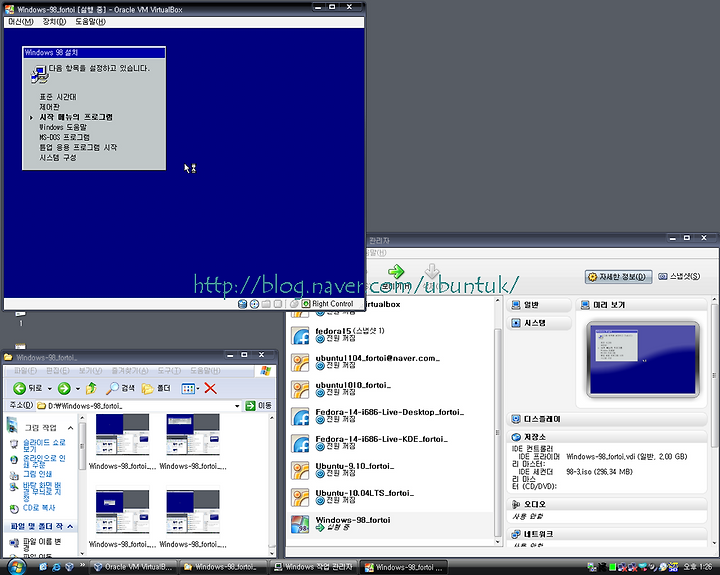The height and width of the screenshot is (575, 720).
Task: Open the 머신(M) menu in VM window
Action: tap(21, 22)
